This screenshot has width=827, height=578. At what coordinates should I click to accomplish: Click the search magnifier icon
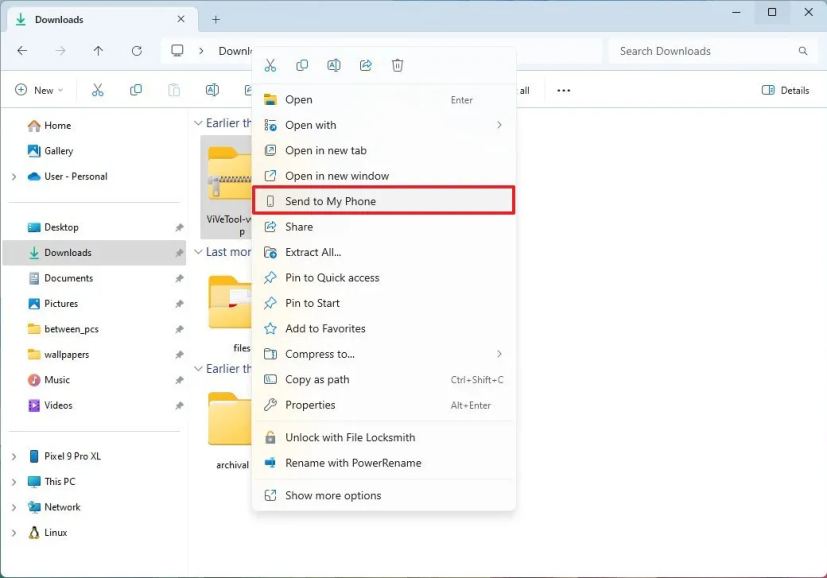click(x=803, y=51)
